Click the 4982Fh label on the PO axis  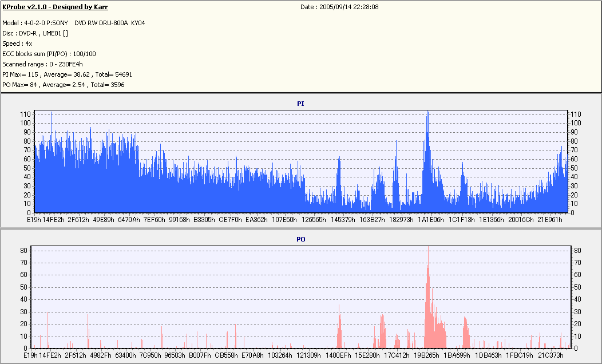click(101, 355)
